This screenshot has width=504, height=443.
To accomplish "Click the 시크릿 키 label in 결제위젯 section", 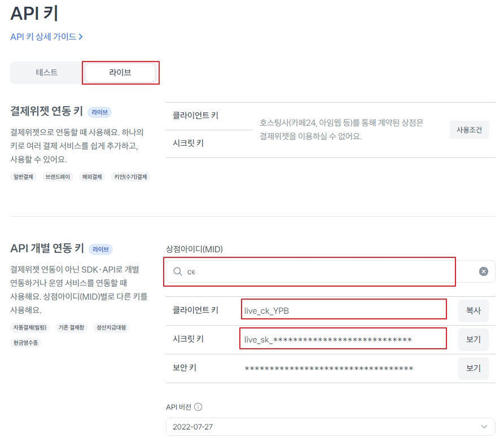I will coord(189,143).
